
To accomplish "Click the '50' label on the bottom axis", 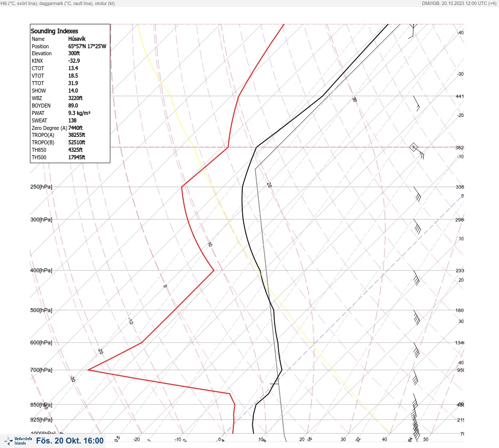I will pyautogui.click(x=426, y=440).
